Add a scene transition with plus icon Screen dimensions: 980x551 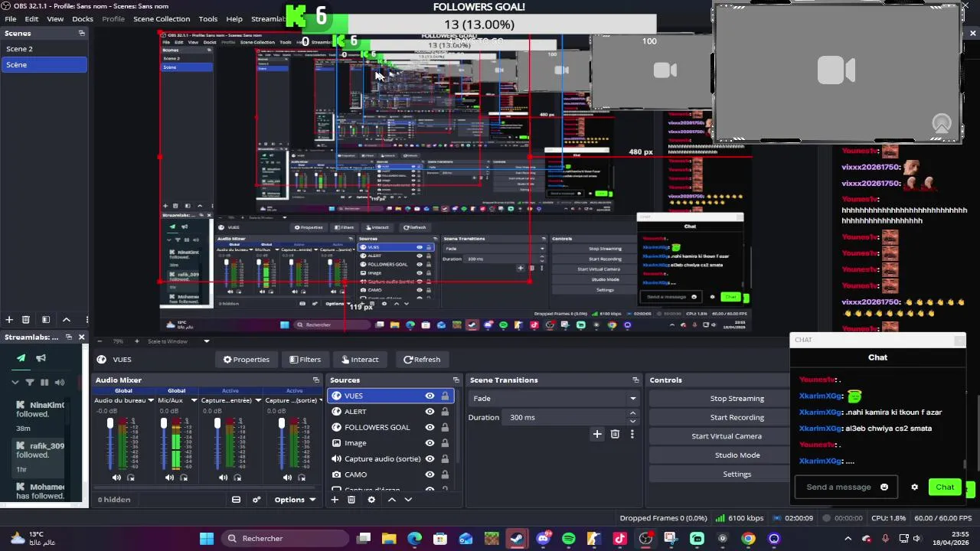[x=597, y=434]
